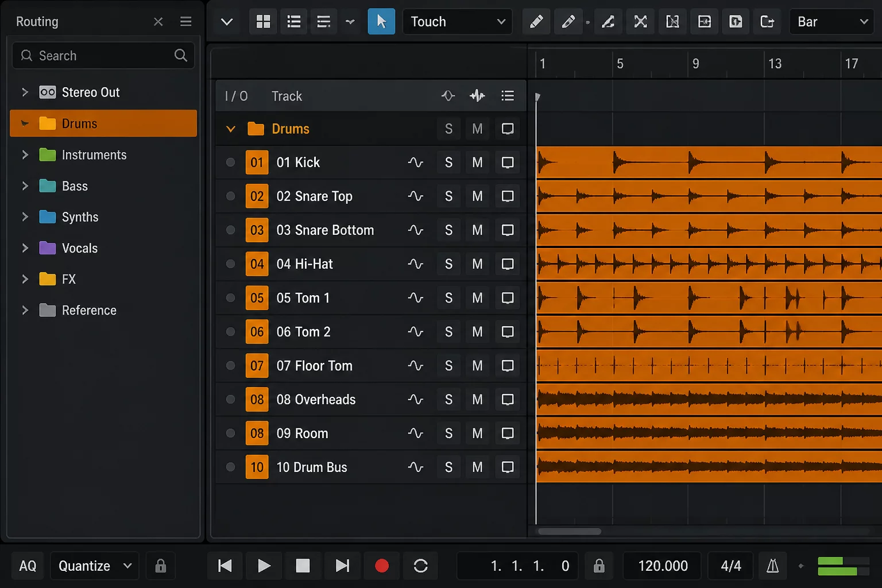The image size is (882, 588).
Task: Select the Synths folder item
Action: coord(103,216)
